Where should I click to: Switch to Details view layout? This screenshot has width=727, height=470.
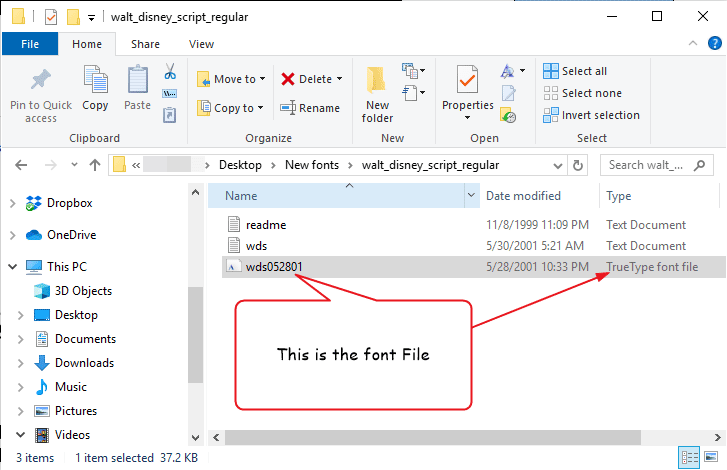[x=689, y=458]
